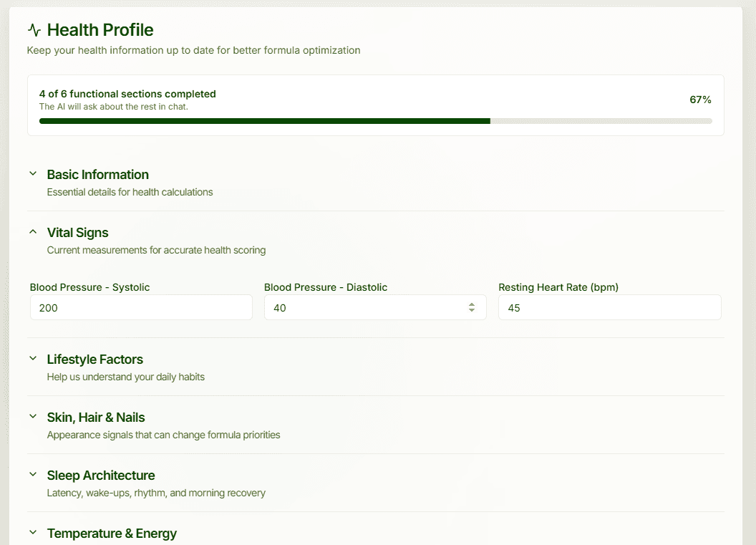Viewport: 756px width, 545px height.
Task: Click "Current measurements for accurate health scoring" text
Action: click(156, 250)
